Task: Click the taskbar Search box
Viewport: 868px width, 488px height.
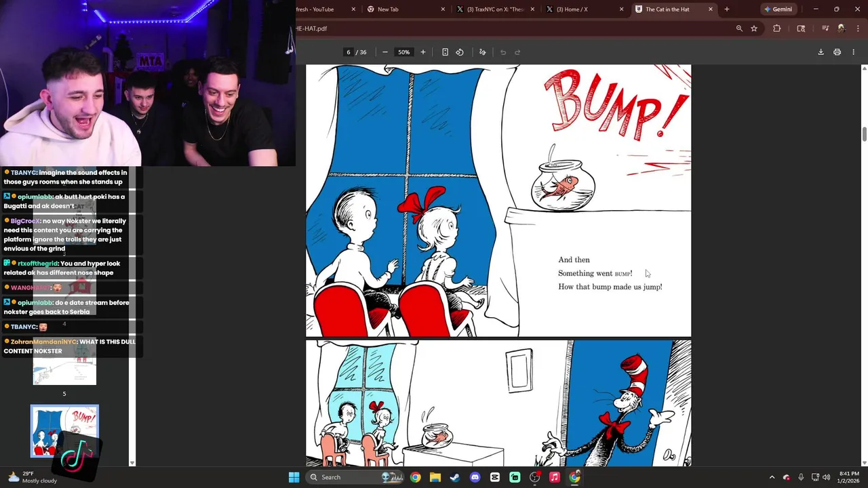Action: [355, 477]
